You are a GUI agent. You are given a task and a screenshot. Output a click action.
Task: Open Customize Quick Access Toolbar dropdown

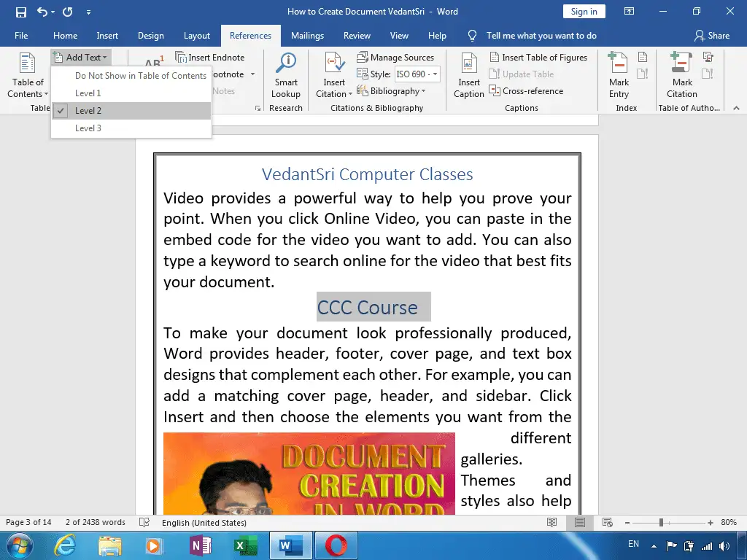point(88,12)
